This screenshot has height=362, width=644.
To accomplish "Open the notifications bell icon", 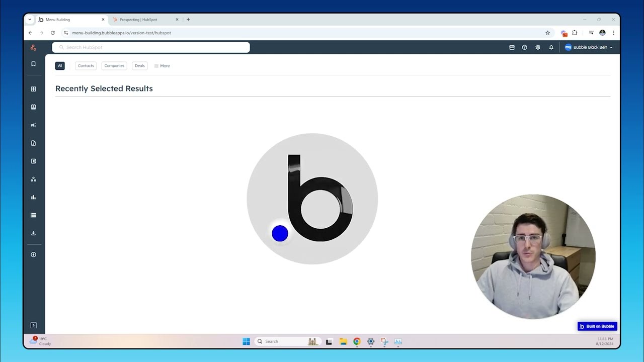I will coord(551,47).
